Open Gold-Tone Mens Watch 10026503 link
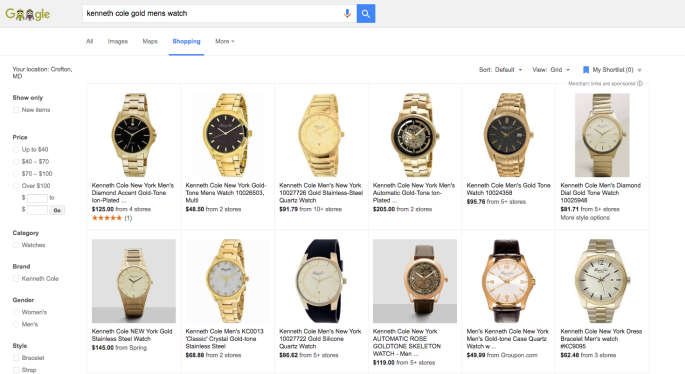The height and width of the screenshot is (374, 685). coord(226,193)
